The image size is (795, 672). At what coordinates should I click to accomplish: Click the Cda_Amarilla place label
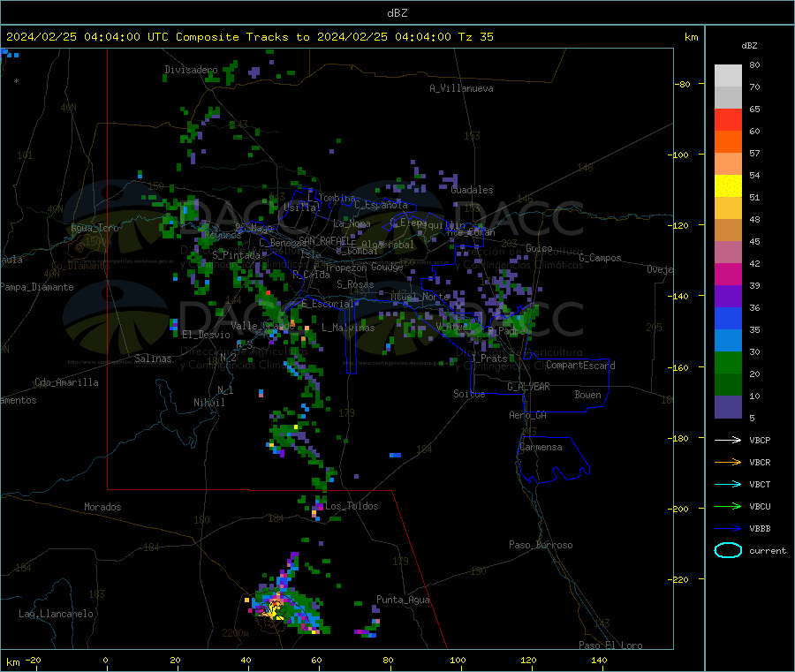point(66,382)
